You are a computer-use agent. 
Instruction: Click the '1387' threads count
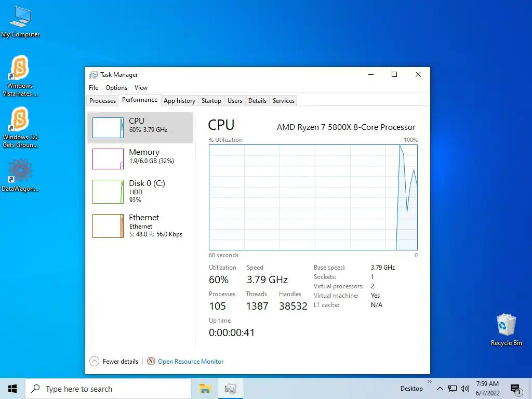pyautogui.click(x=257, y=306)
